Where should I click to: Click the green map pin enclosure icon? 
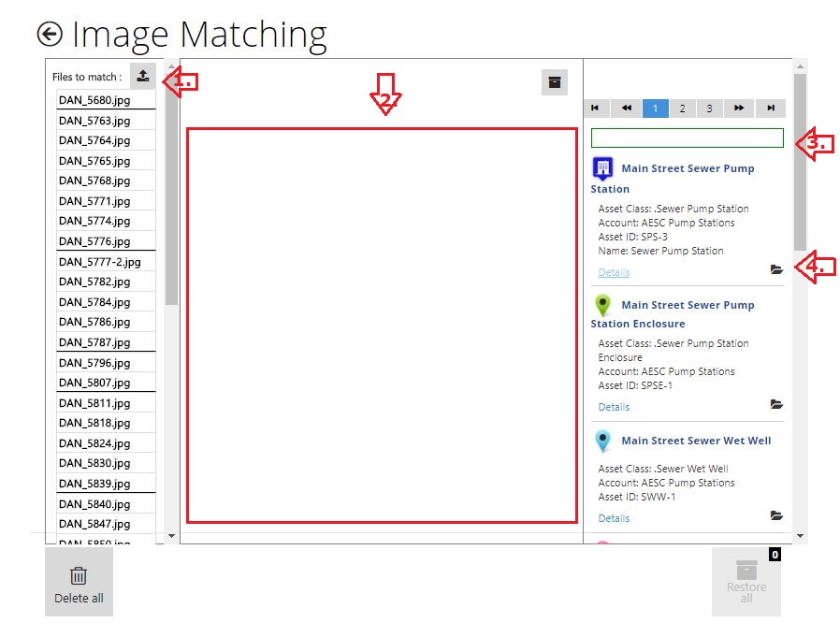(x=603, y=305)
